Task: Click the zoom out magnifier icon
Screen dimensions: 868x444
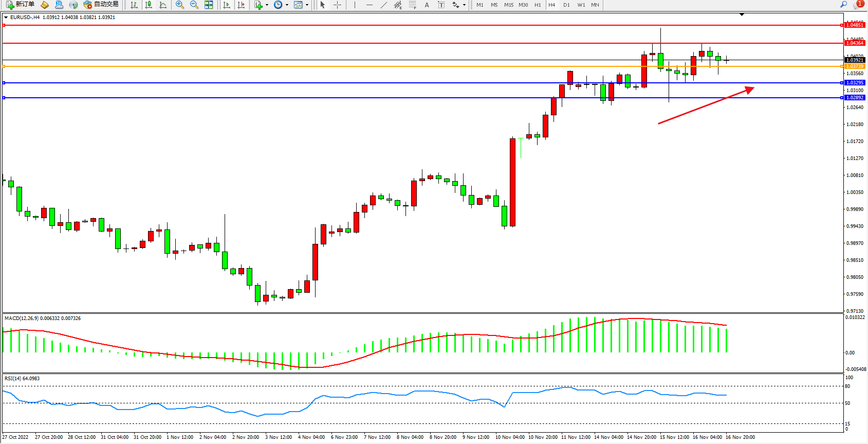Action: coord(194,5)
